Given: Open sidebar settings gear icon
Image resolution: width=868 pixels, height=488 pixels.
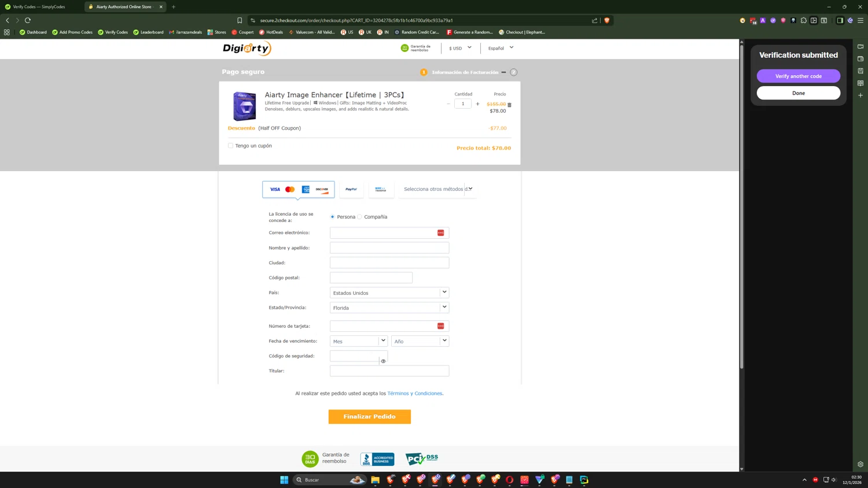Looking at the screenshot, I should click(x=860, y=464).
